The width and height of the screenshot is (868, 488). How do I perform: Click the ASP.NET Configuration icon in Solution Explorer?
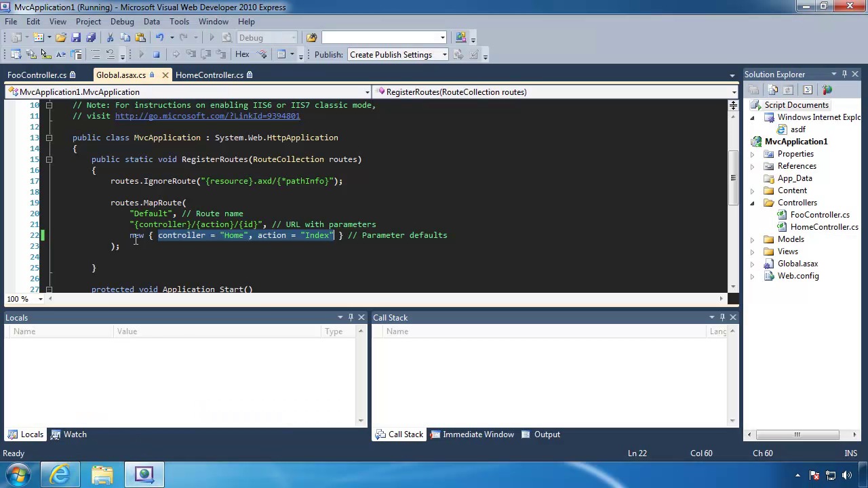[x=827, y=90]
